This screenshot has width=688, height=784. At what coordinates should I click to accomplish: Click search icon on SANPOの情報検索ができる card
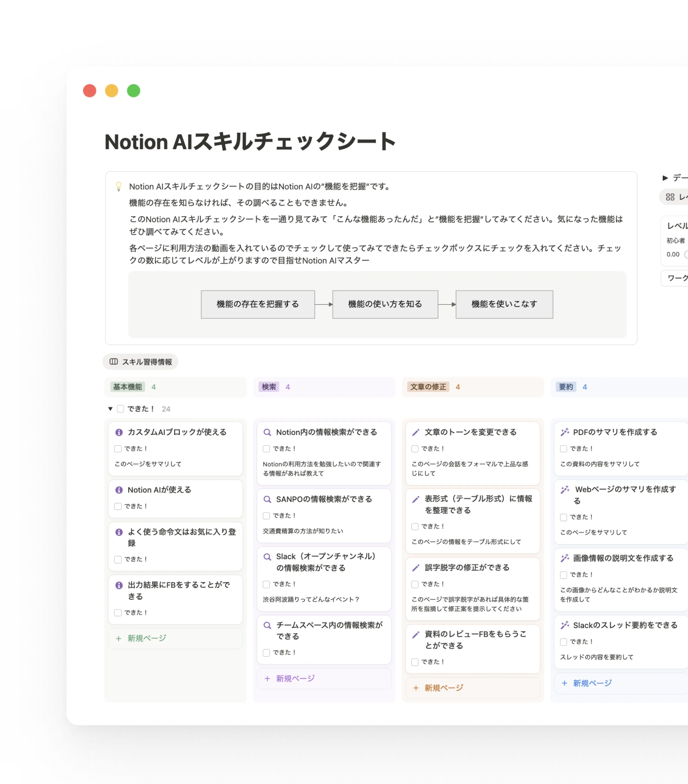pos(267,499)
